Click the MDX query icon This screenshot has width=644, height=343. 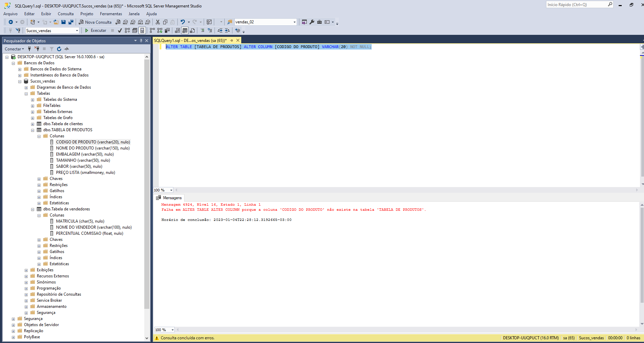click(x=125, y=22)
